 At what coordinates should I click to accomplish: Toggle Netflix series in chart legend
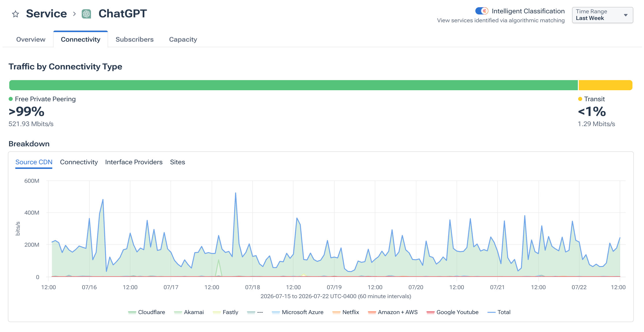346,312
